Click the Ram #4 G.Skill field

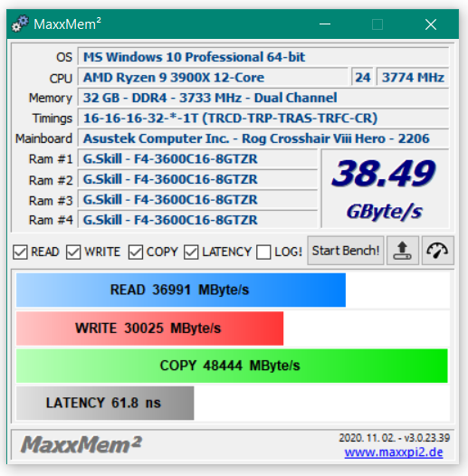pos(197,219)
